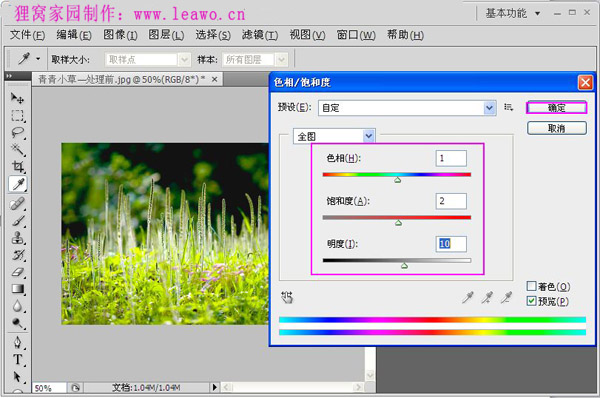Select the Path Selection tool
The image size is (600, 398).
17,377
